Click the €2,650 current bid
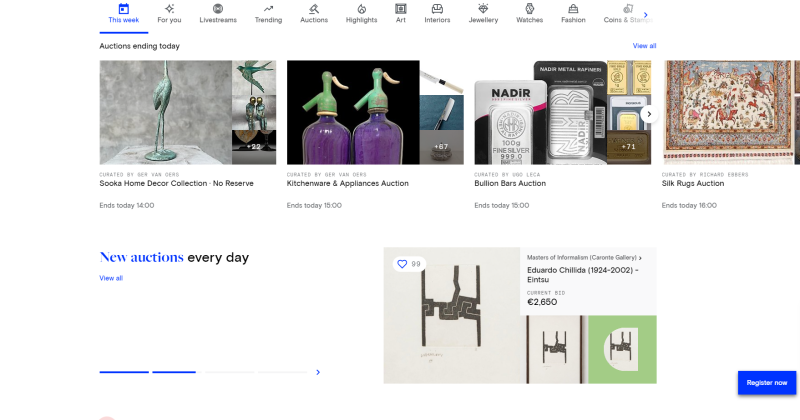 coord(542,302)
